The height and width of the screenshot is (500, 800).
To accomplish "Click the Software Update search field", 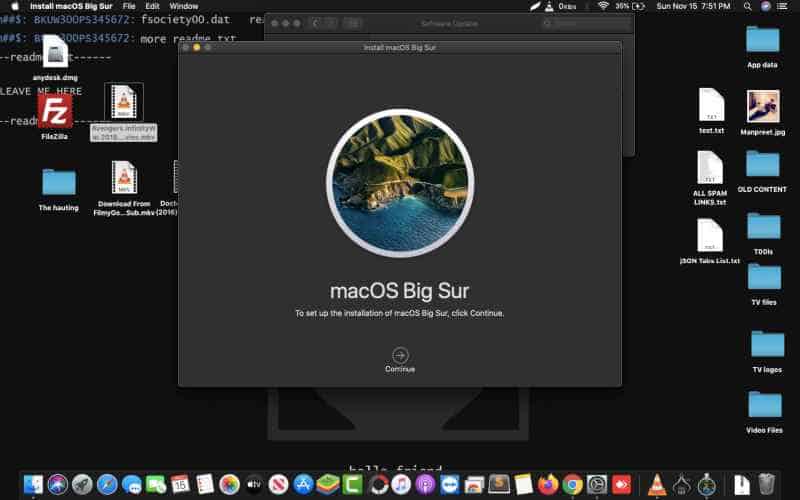I will (586, 23).
